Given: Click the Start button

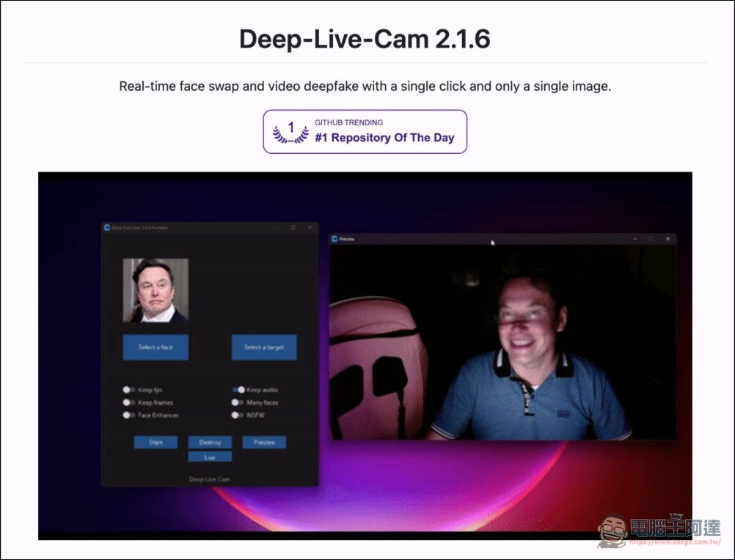Looking at the screenshot, I should [156, 442].
